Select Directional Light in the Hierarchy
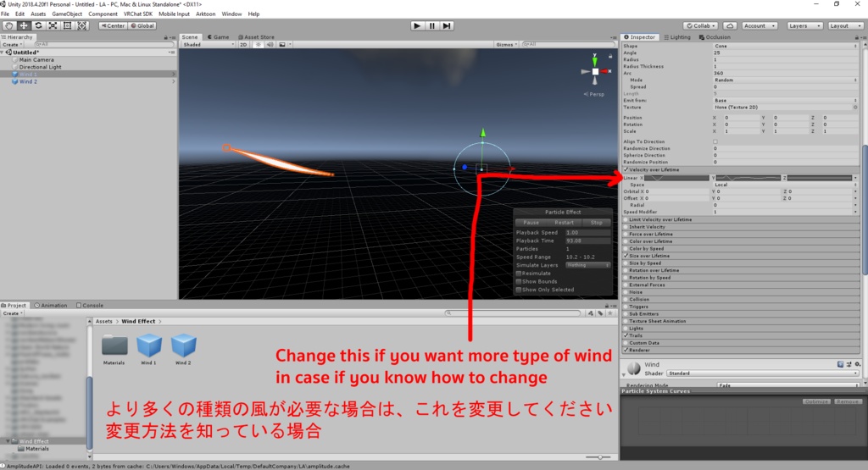This screenshot has height=470, width=868. coord(41,67)
